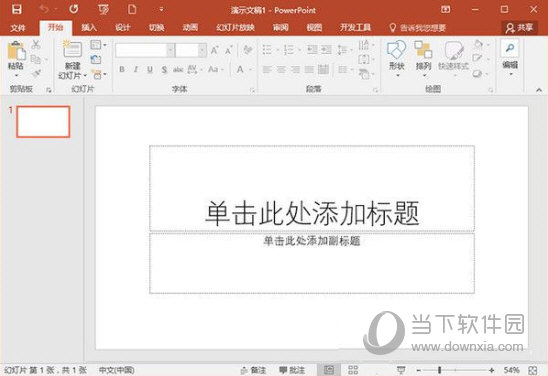Click the 备注 notes button in status bar

coord(254,370)
